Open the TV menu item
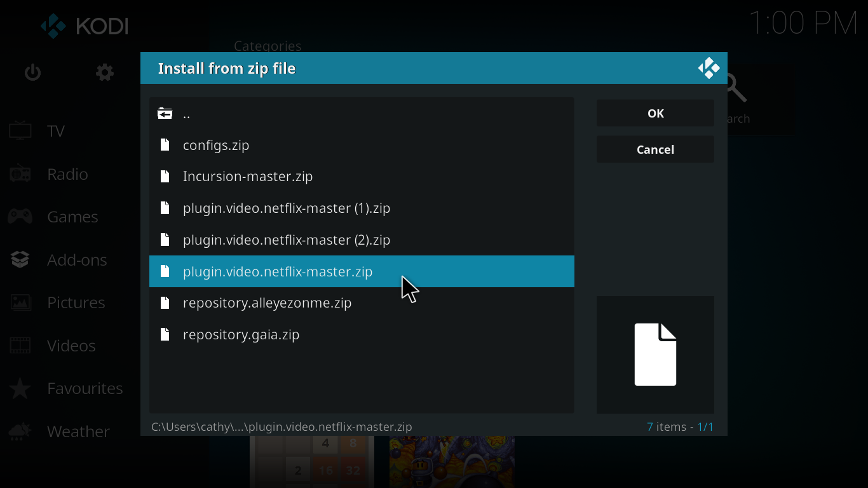 (56, 131)
